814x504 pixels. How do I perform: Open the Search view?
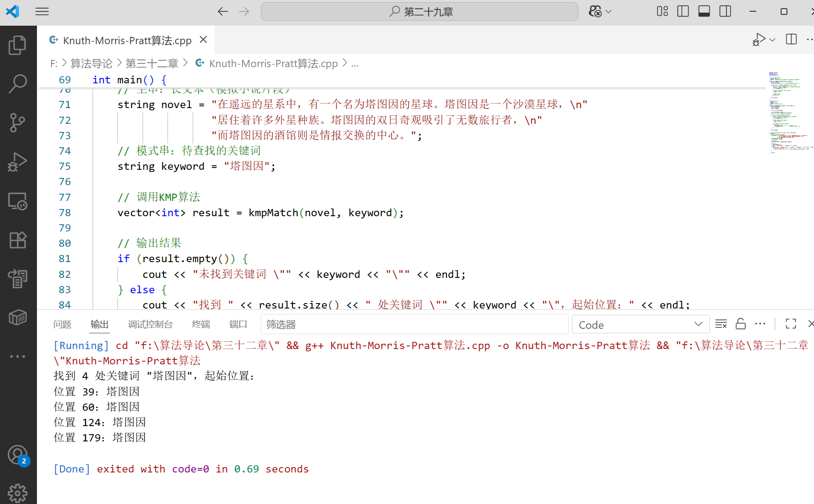click(18, 84)
